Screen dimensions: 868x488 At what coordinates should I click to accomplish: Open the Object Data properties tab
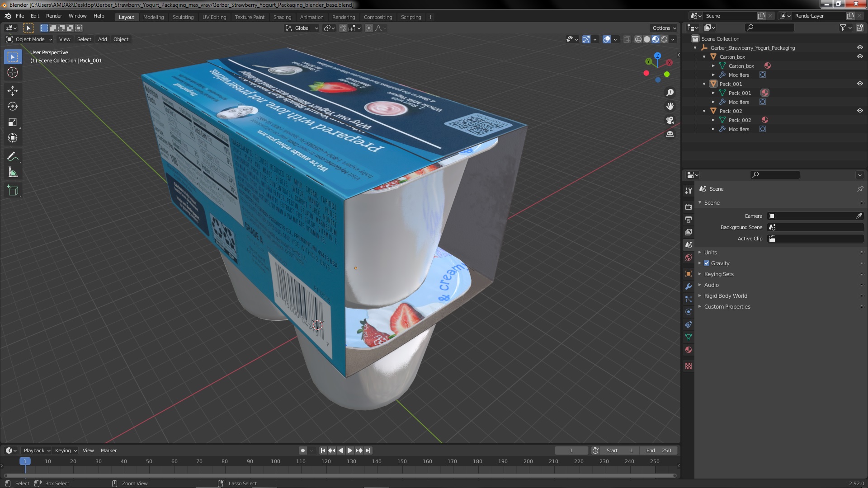[x=689, y=337]
